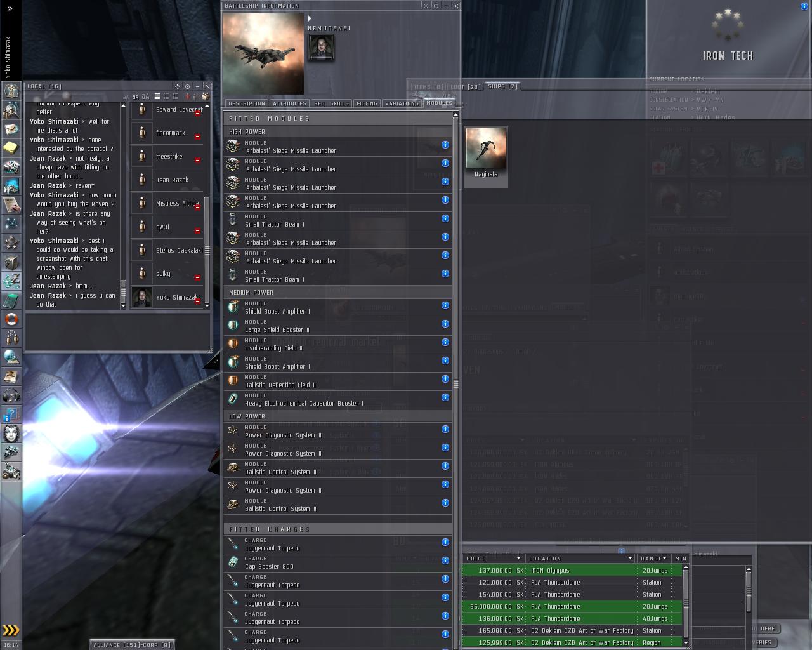This screenshot has width=812, height=650.
Task: Open the Range column sort dropdown
Action: tap(664, 559)
